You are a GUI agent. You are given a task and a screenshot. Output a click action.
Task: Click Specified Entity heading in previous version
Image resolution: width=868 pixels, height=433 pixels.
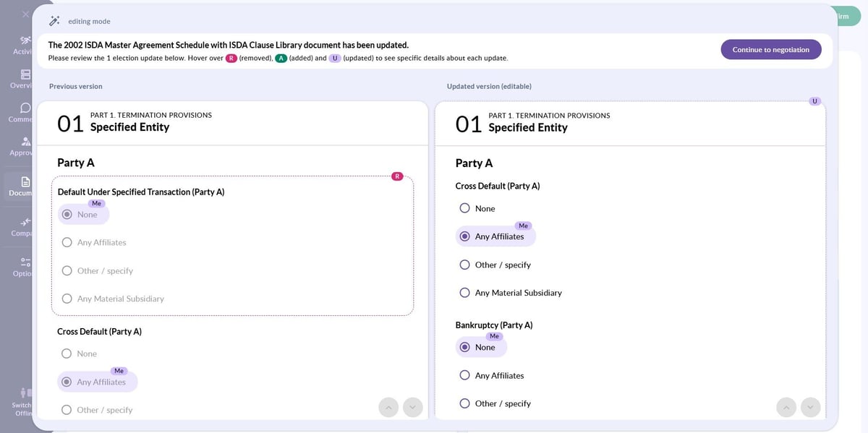129,127
